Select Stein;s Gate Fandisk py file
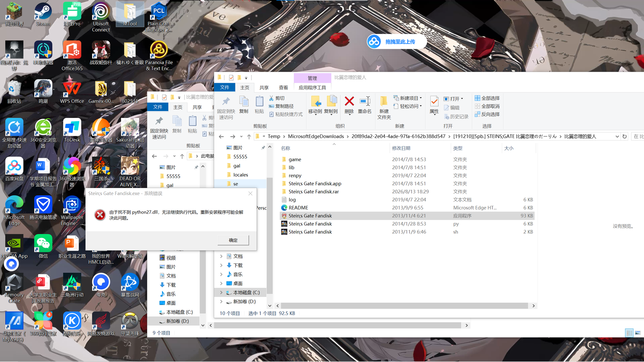The image size is (644, 362). point(407,224)
